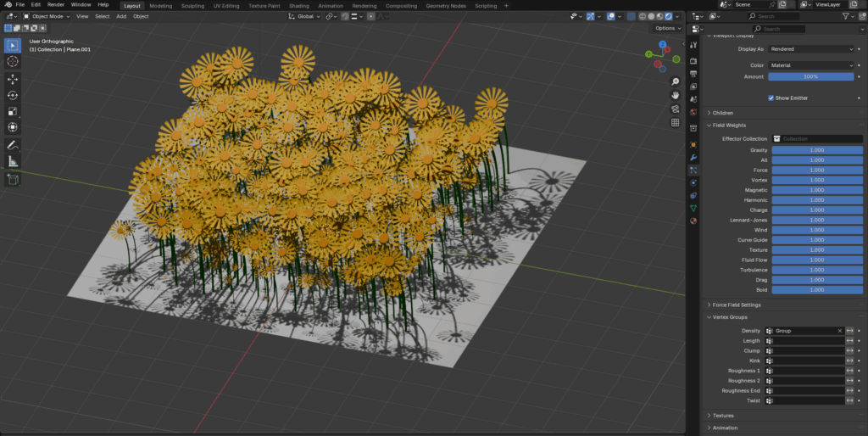Select the Measure tool
The width and height of the screenshot is (868, 436).
(x=12, y=162)
